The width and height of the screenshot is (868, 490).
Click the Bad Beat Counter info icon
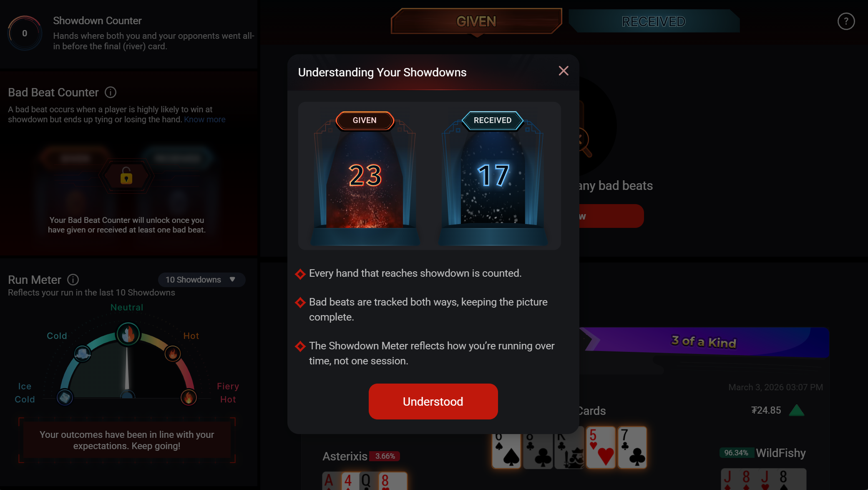[x=111, y=92]
